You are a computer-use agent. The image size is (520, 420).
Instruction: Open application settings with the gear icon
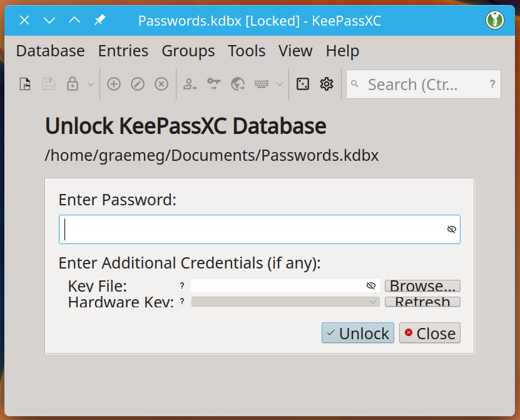[326, 84]
